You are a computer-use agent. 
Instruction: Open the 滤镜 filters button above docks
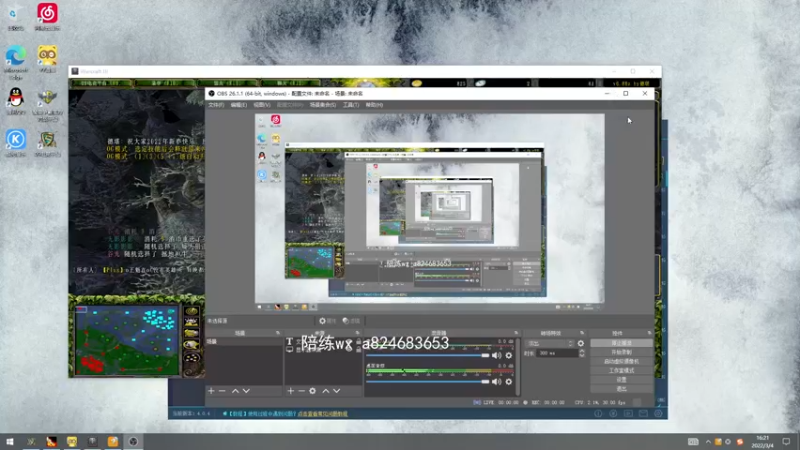[x=351, y=321]
